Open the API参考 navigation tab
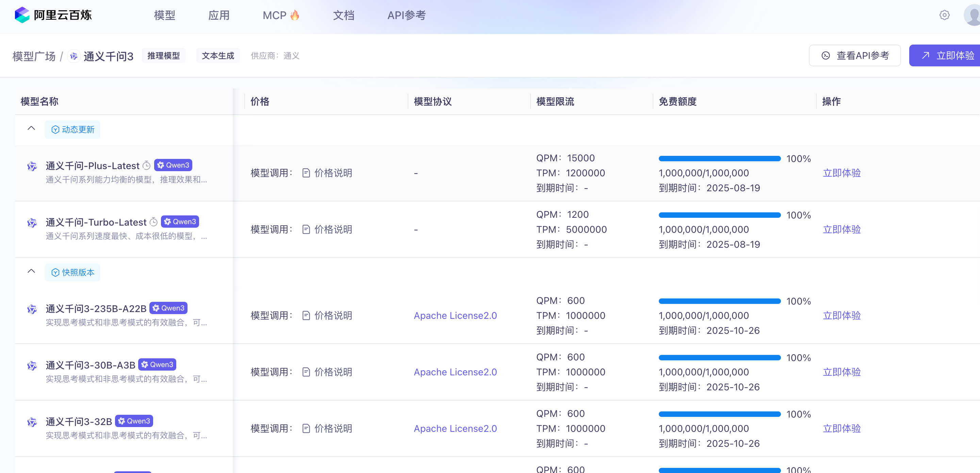The width and height of the screenshot is (980, 473). pyautogui.click(x=406, y=15)
